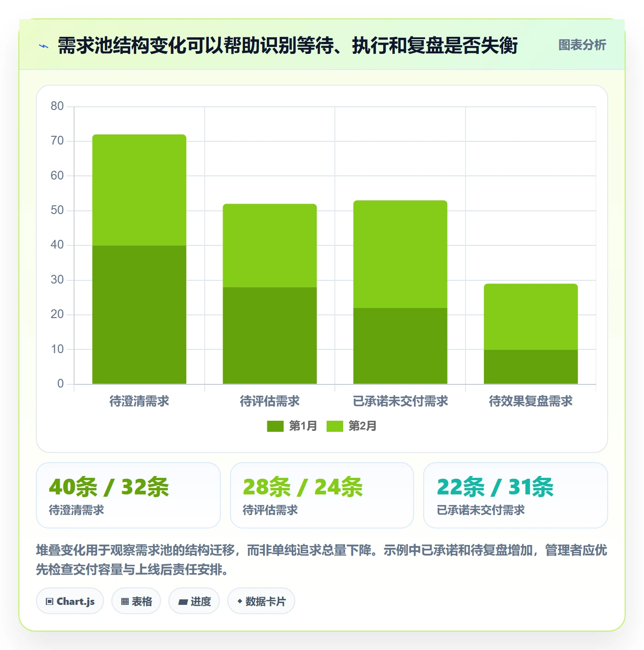Click 第2月 bar segment of 已承诺未交付需求
The image size is (644, 650).
[x=400, y=254]
